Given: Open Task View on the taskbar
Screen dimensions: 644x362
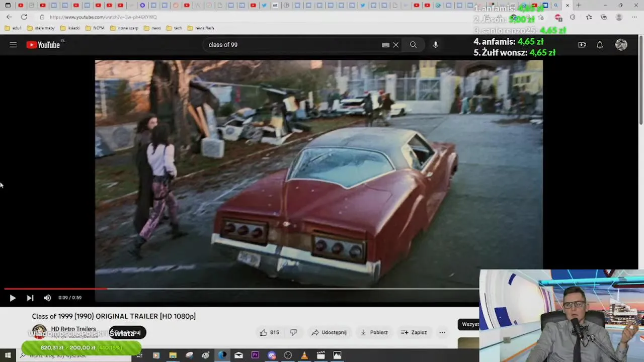Looking at the screenshot, I should pos(139,355).
